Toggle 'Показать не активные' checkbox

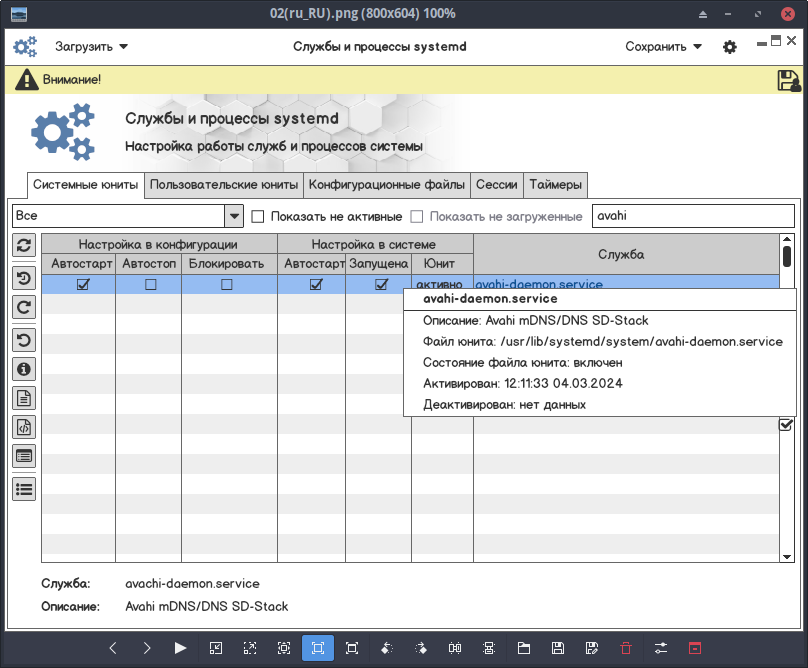(258, 216)
